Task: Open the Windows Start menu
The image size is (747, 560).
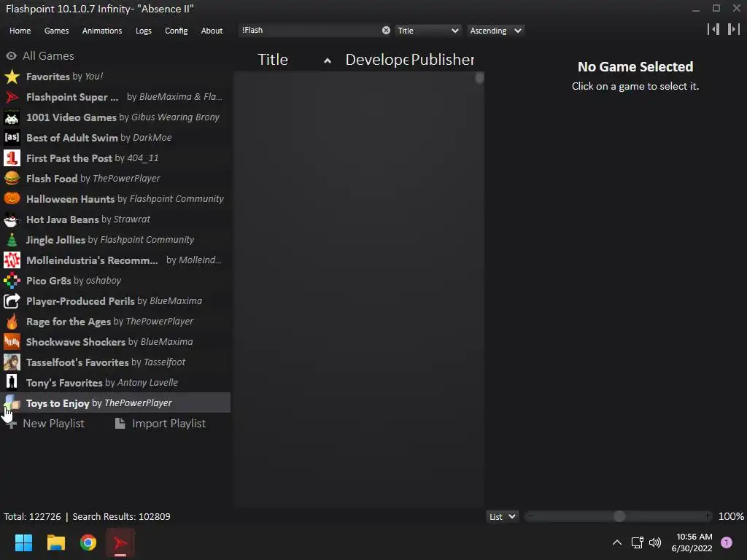Action: (x=23, y=542)
